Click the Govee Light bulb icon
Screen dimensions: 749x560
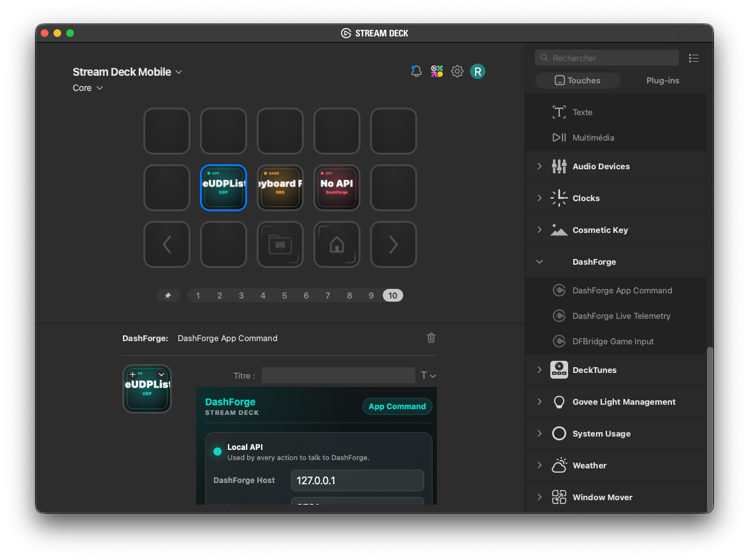tap(559, 402)
